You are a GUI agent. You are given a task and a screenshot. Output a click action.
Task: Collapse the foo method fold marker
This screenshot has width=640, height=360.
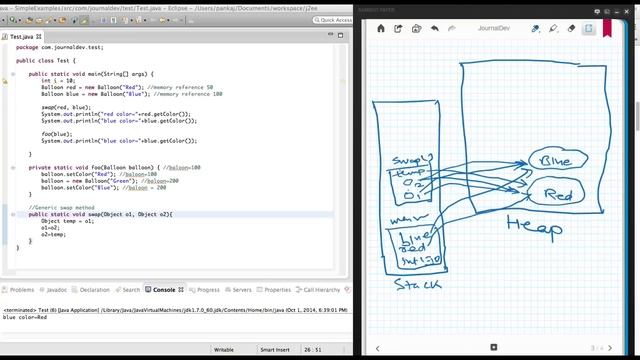(13, 168)
